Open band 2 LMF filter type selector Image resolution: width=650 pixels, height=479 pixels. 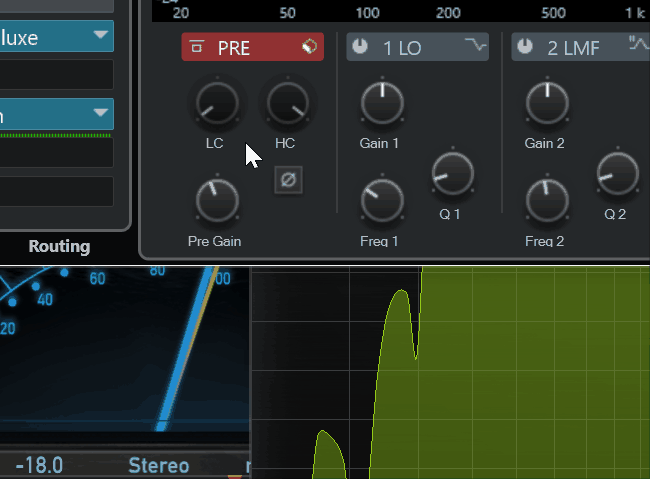638,47
